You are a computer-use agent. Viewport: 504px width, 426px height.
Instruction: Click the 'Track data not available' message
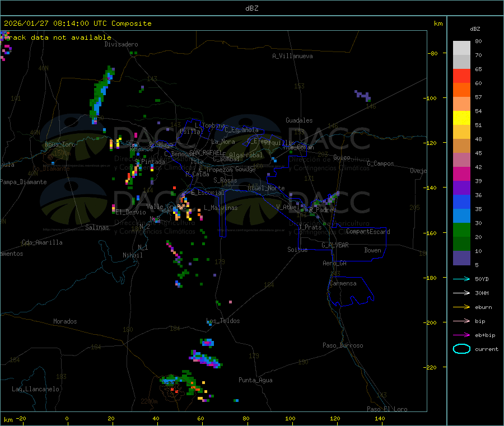click(x=58, y=38)
